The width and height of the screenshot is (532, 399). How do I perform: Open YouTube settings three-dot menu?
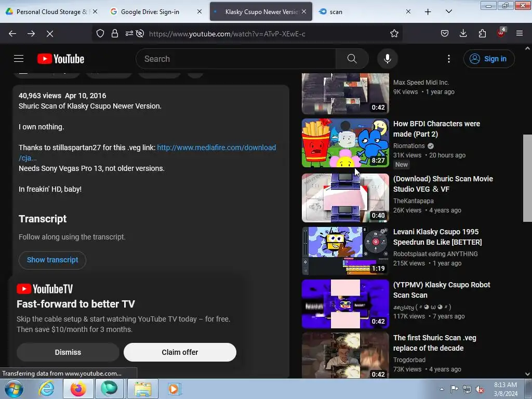click(448, 59)
